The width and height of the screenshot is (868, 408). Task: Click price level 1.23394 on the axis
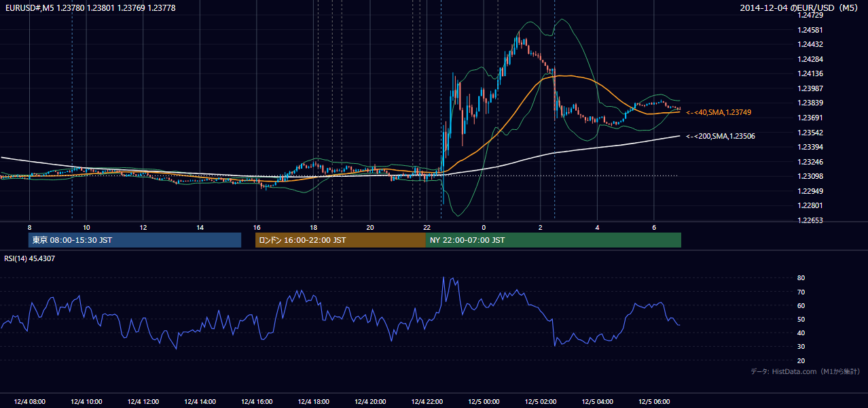click(811, 147)
